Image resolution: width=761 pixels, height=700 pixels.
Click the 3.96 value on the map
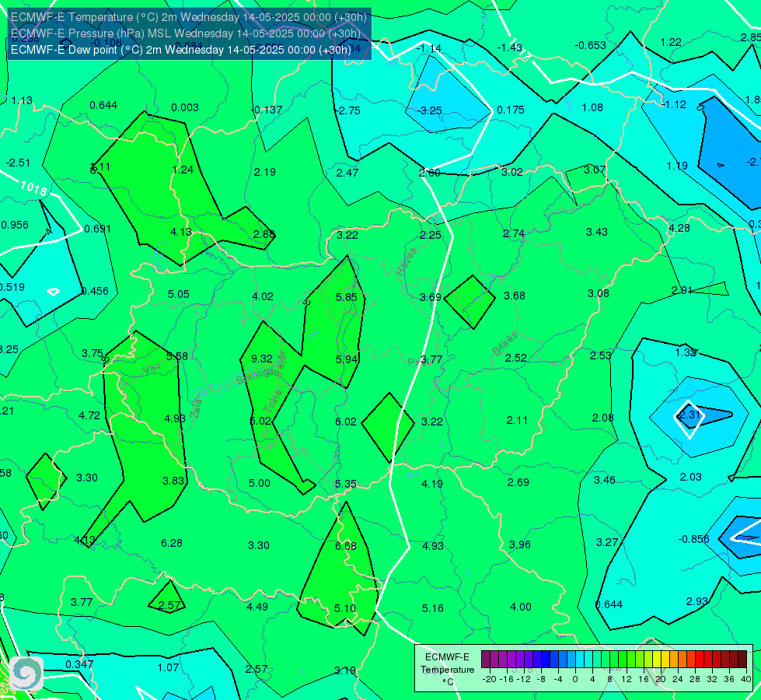coord(520,544)
